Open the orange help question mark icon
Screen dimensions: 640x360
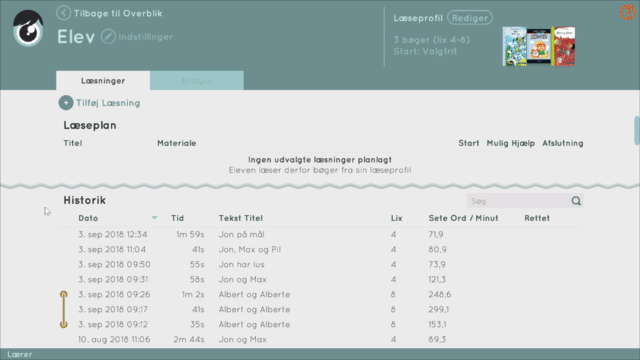pos(627,12)
